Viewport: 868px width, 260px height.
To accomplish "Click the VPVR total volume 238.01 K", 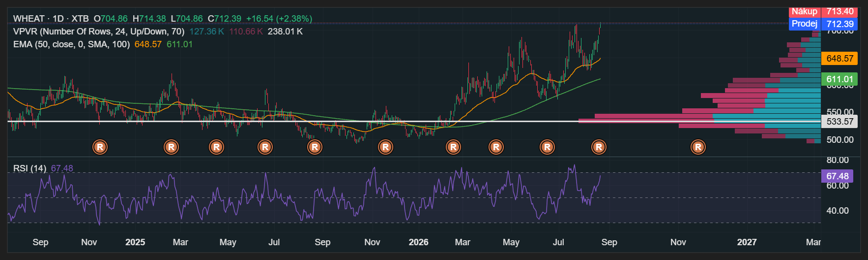I will click(x=285, y=32).
